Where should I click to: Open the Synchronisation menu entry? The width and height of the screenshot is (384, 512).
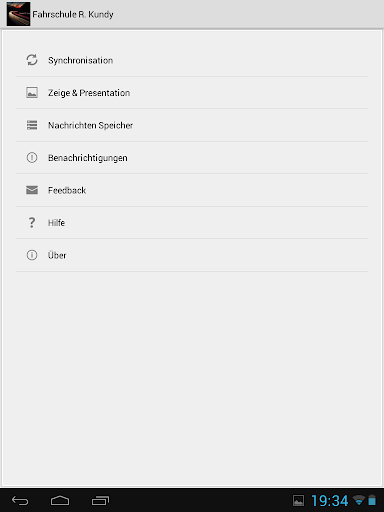(x=192, y=60)
